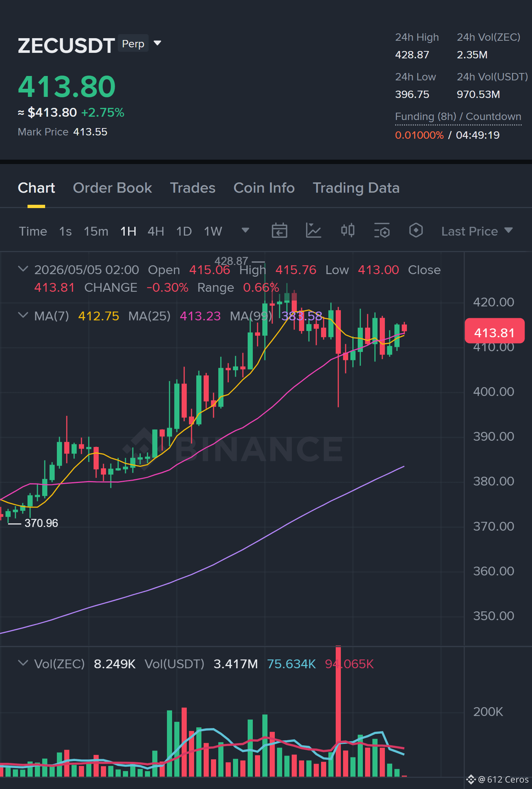
Task: Select the 4H time interval
Action: [156, 231]
